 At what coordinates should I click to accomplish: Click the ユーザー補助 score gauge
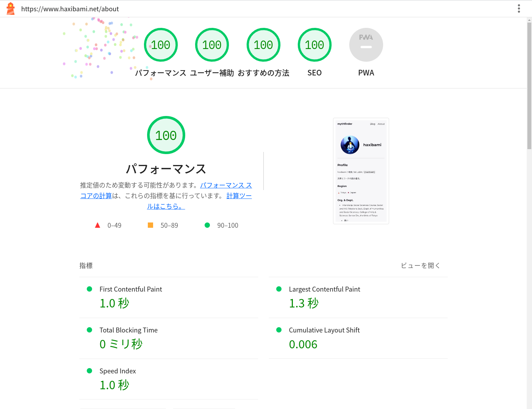pos(212,44)
